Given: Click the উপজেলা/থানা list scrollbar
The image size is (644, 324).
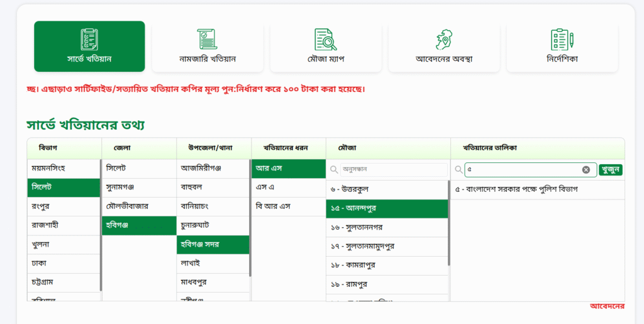Looking at the screenshot, I should 250,218.
